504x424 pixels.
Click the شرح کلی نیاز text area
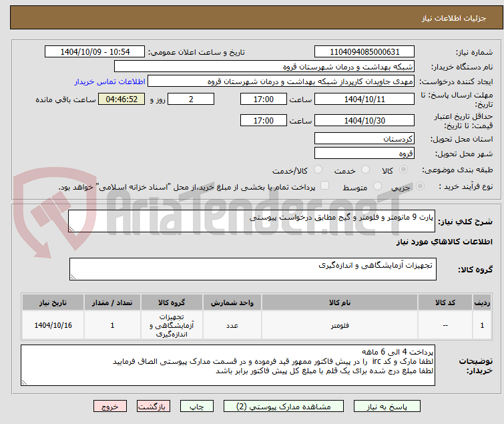252,221
